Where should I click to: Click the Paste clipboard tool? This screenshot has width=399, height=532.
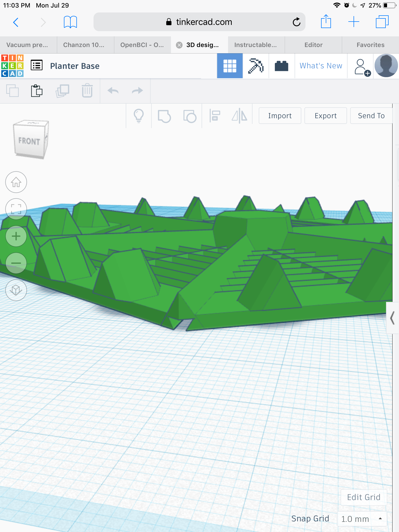tap(37, 91)
